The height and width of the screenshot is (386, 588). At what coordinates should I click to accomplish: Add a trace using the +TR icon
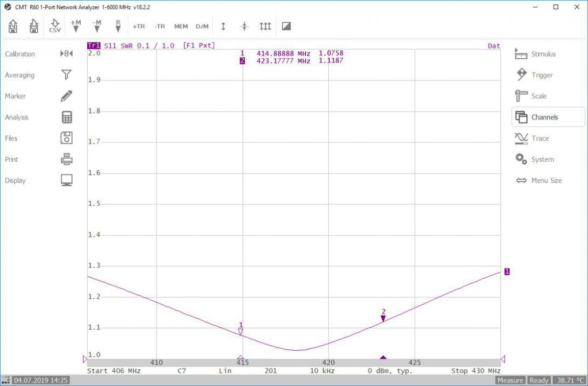(139, 26)
